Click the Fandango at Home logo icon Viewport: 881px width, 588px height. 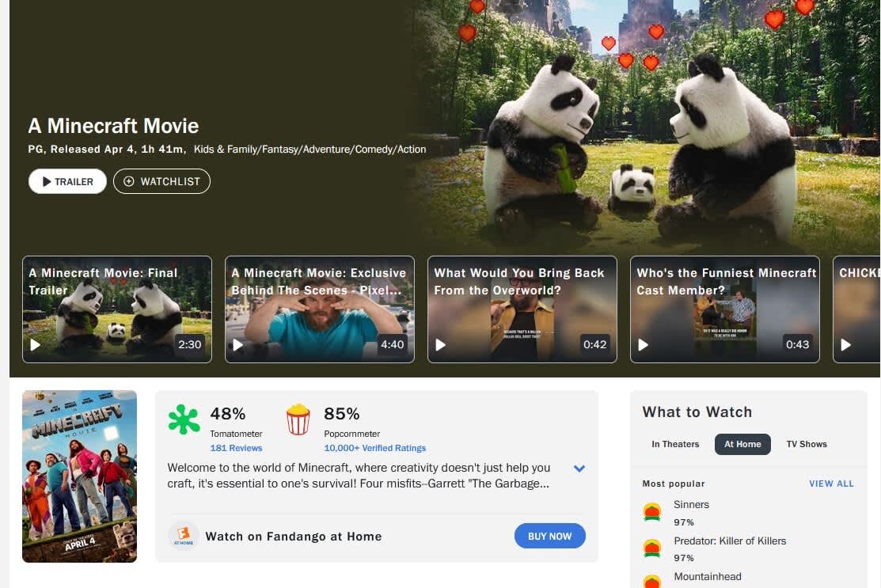point(183,536)
